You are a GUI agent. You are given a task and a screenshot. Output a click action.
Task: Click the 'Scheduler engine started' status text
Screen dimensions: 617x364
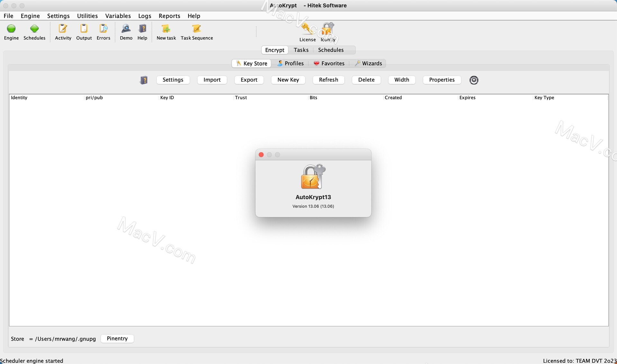32,361
